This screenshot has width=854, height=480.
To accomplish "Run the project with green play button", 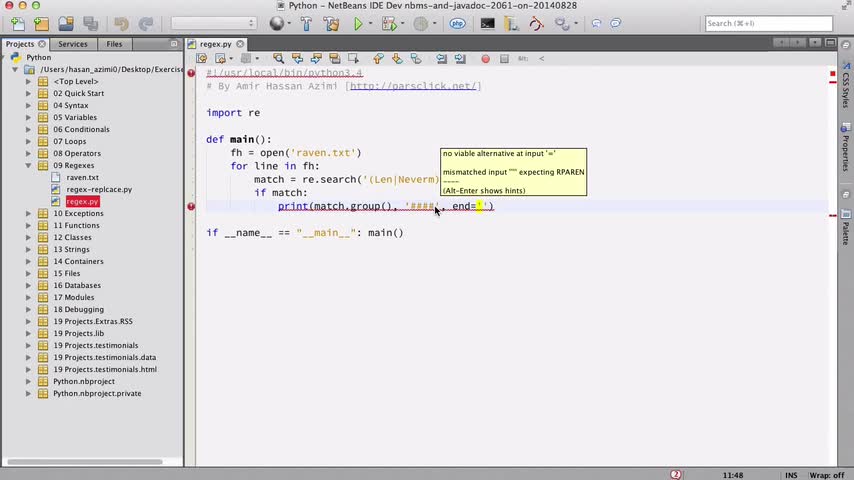I will tap(358, 23).
